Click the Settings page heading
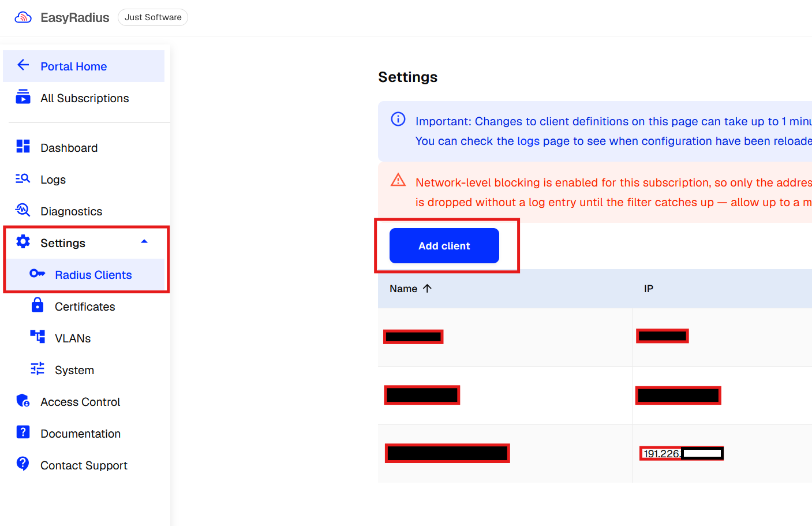This screenshot has height=526, width=812. [408, 77]
